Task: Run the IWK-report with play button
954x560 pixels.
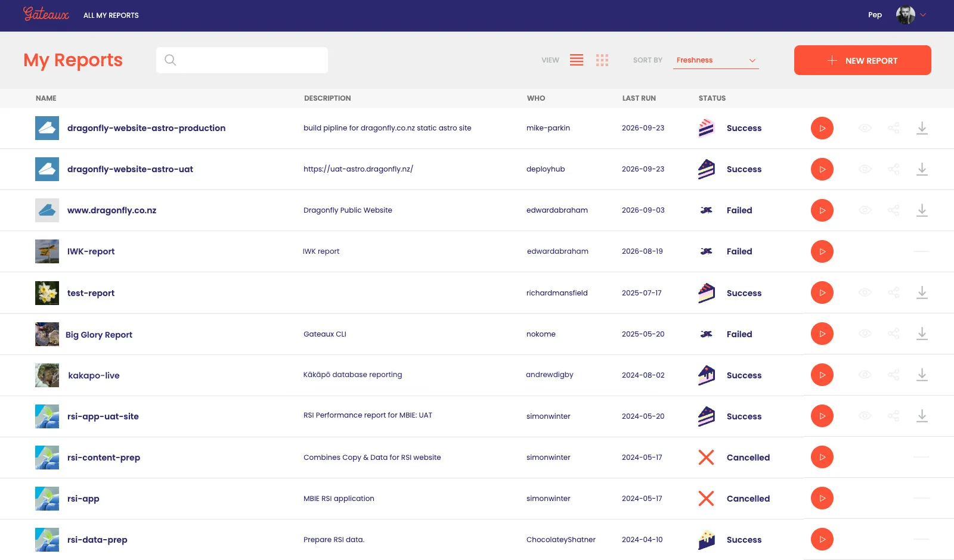Action: (822, 251)
